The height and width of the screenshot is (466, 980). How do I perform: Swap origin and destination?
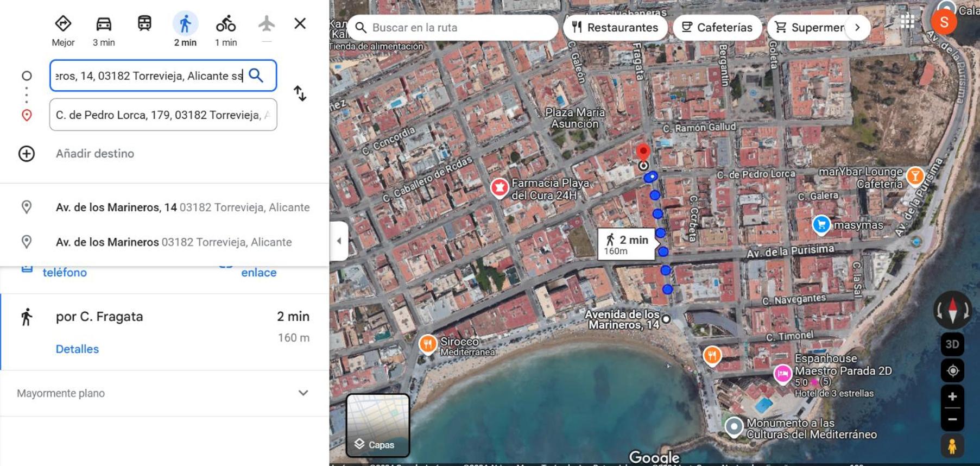pos(300,93)
